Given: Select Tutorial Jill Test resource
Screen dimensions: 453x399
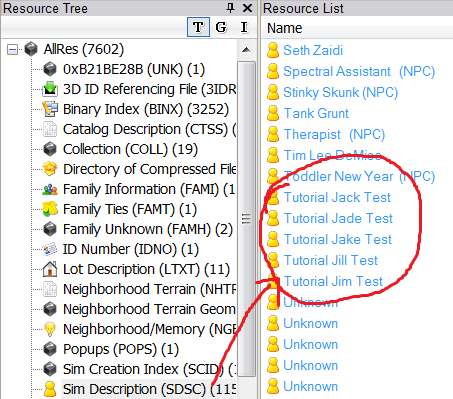Looking at the screenshot, I should [331, 261].
